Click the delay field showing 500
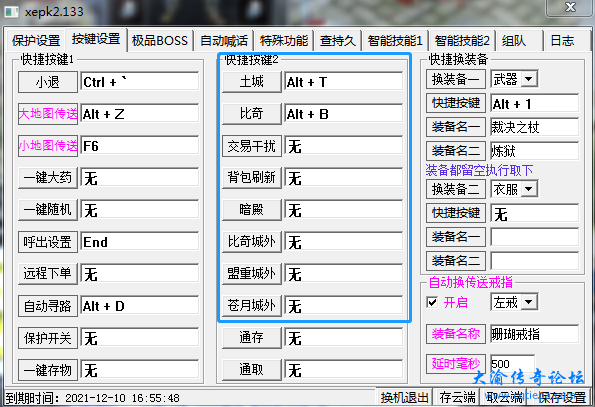Screen dimensions: 595x407 [x=512, y=364]
